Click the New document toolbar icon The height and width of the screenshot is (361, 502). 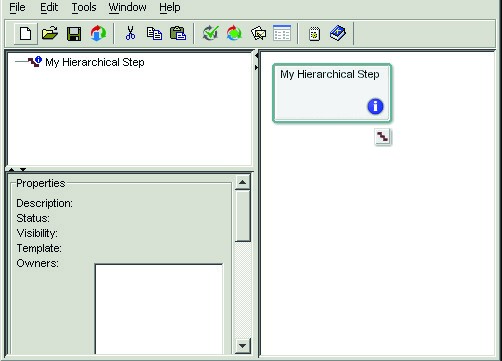click(x=26, y=34)
